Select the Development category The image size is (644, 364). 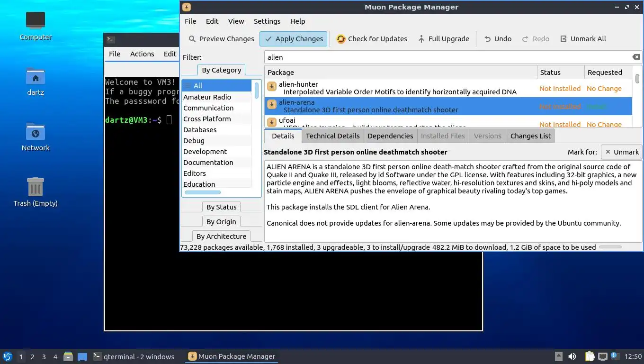pos(217,152)
